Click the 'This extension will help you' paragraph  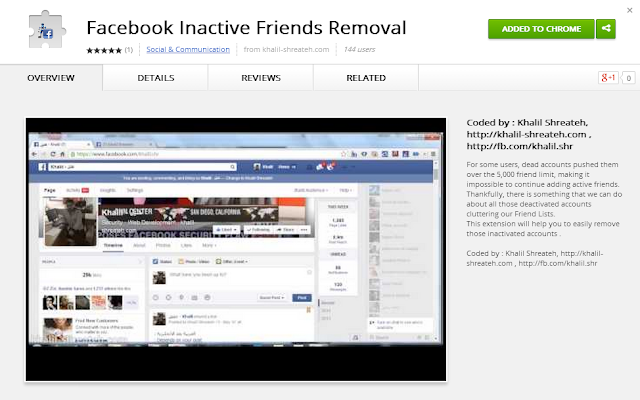pyautogui.click(x=543, y=229)
